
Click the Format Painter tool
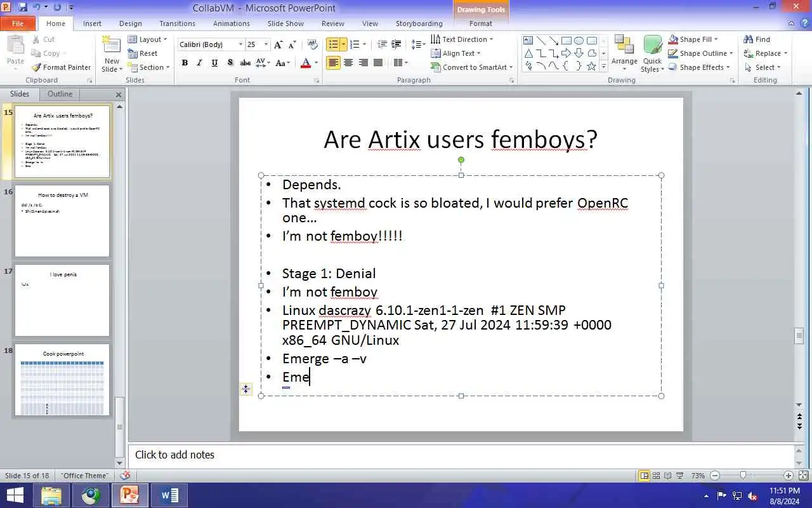point(62,67)
